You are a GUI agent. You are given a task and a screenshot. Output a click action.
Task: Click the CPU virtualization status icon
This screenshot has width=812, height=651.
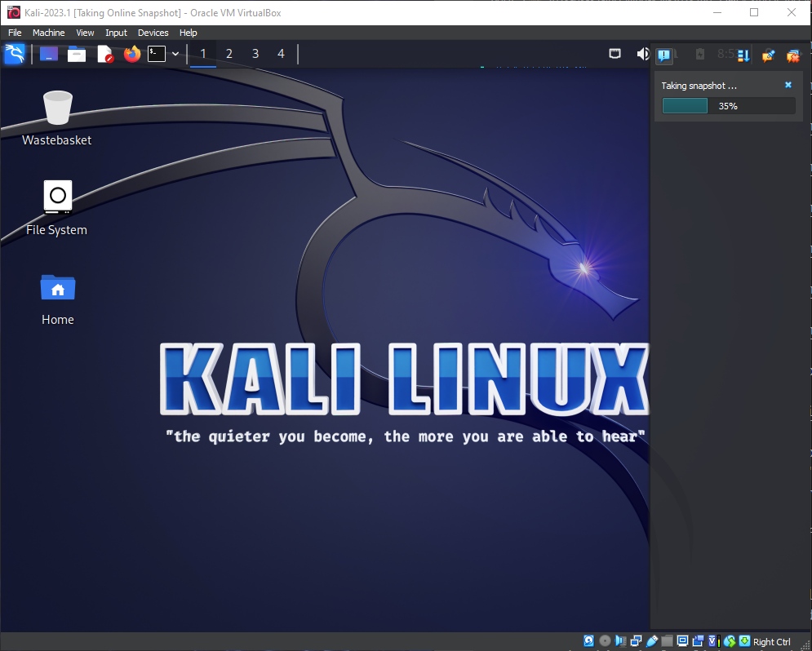(713, 641)
